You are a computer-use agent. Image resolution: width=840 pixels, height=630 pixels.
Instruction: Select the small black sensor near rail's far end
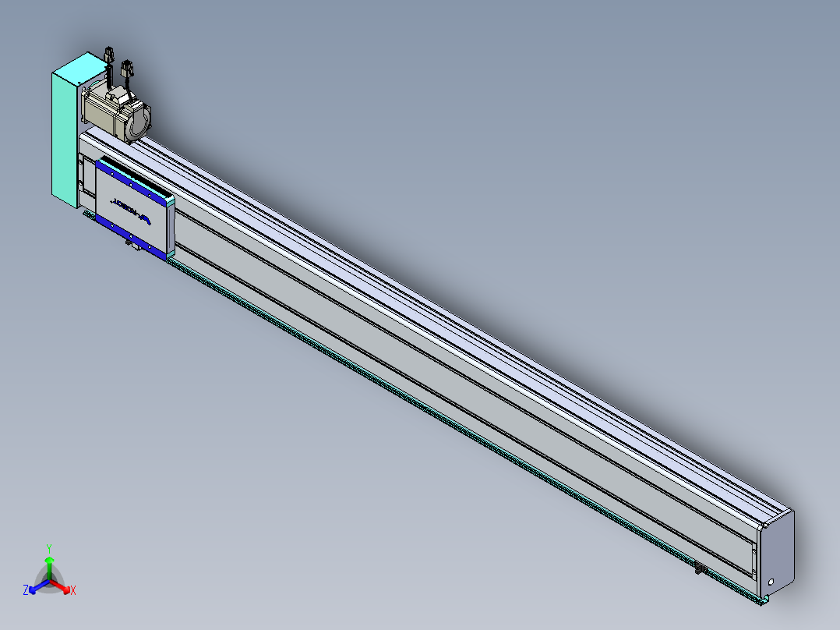pos(701,568)
